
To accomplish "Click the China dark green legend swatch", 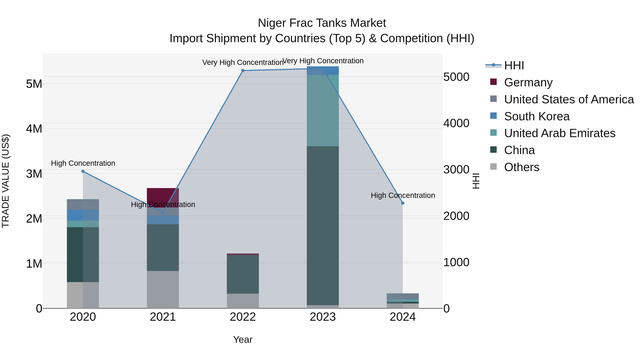I will 494,150.
